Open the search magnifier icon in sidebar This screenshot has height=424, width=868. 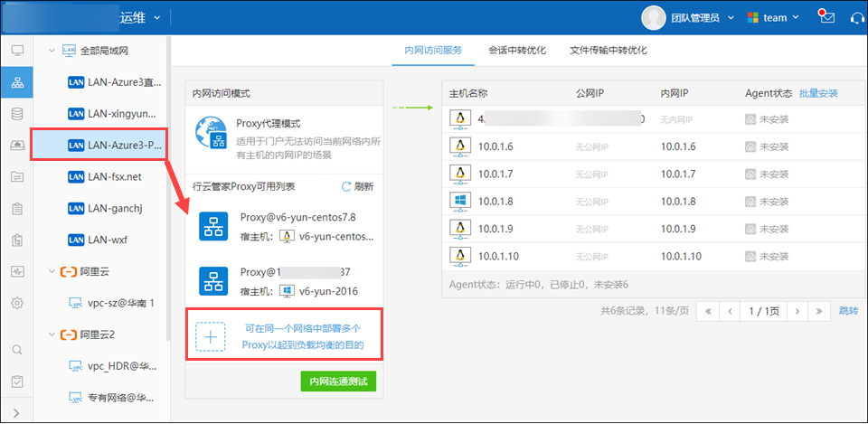tap(17, 349)
